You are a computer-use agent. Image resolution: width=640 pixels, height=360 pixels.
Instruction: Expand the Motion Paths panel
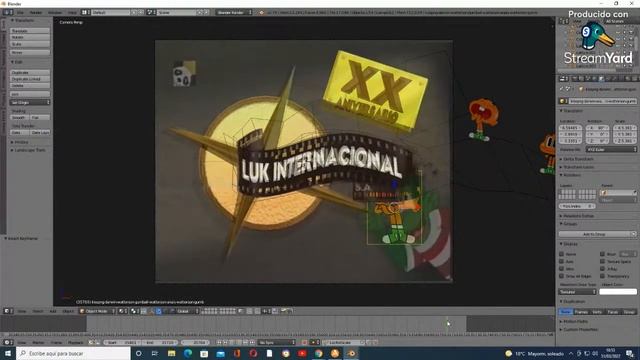pos(576,322)
